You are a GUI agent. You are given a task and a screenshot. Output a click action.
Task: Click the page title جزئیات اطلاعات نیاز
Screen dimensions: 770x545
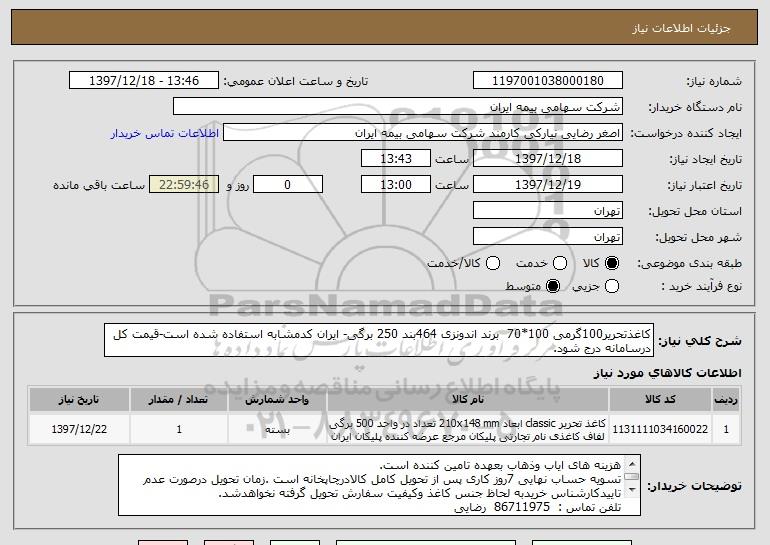[681, 28]
